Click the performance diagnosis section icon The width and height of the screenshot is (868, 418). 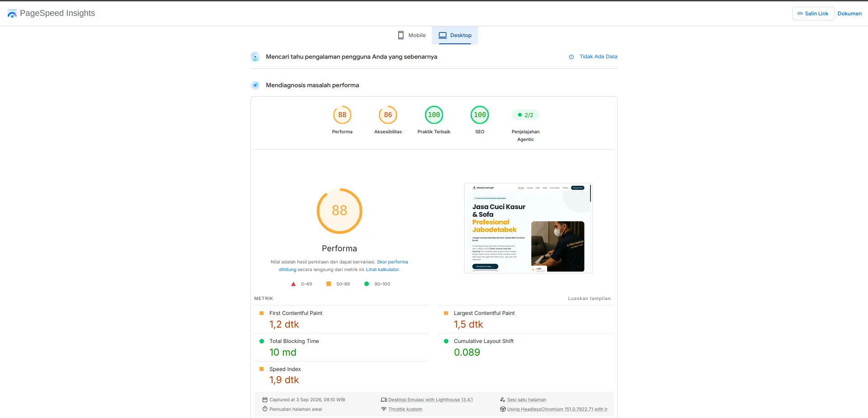(x=255, y=85)
